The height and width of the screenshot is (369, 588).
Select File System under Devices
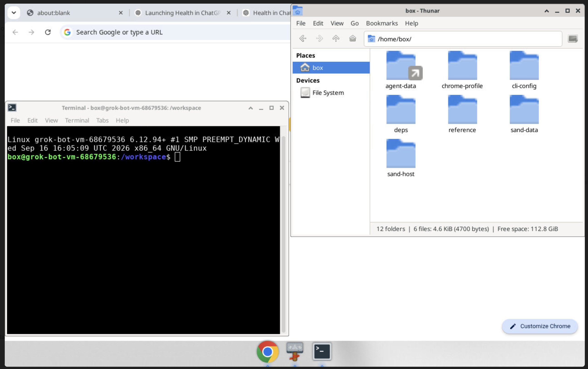coord(328,93)
